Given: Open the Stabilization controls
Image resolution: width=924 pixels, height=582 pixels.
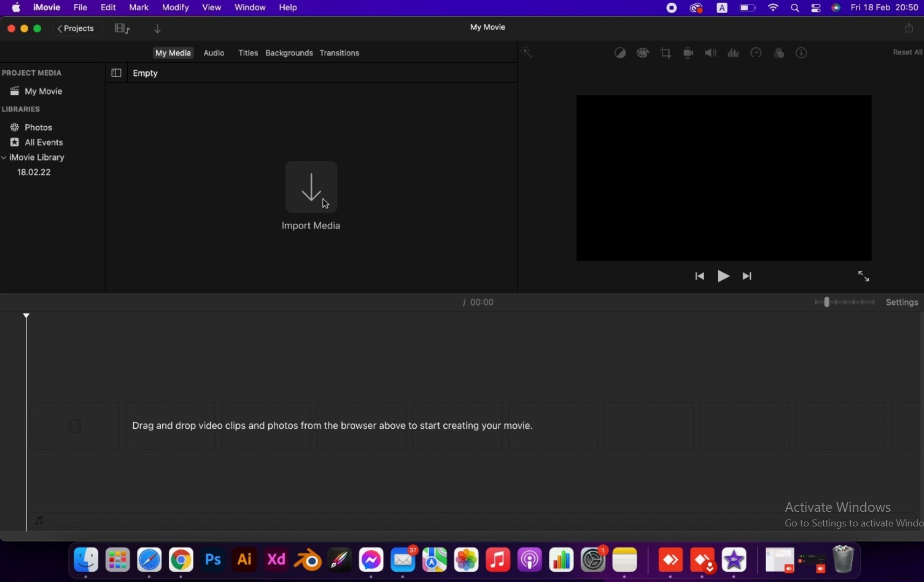Looking at the screenshot, I should click(x=688, y=53).
